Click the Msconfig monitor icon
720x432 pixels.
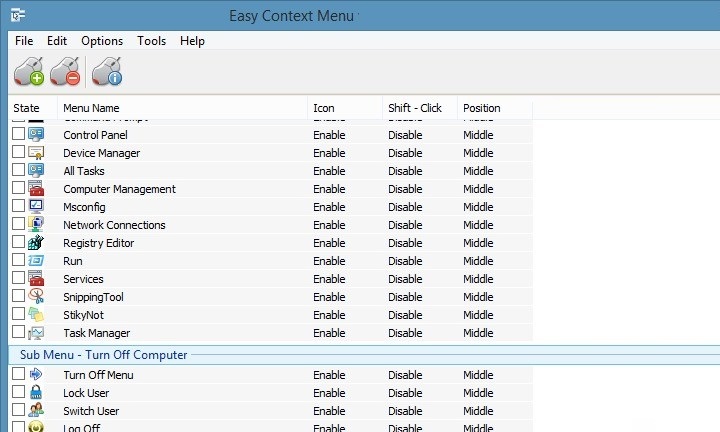click(36, 206)
